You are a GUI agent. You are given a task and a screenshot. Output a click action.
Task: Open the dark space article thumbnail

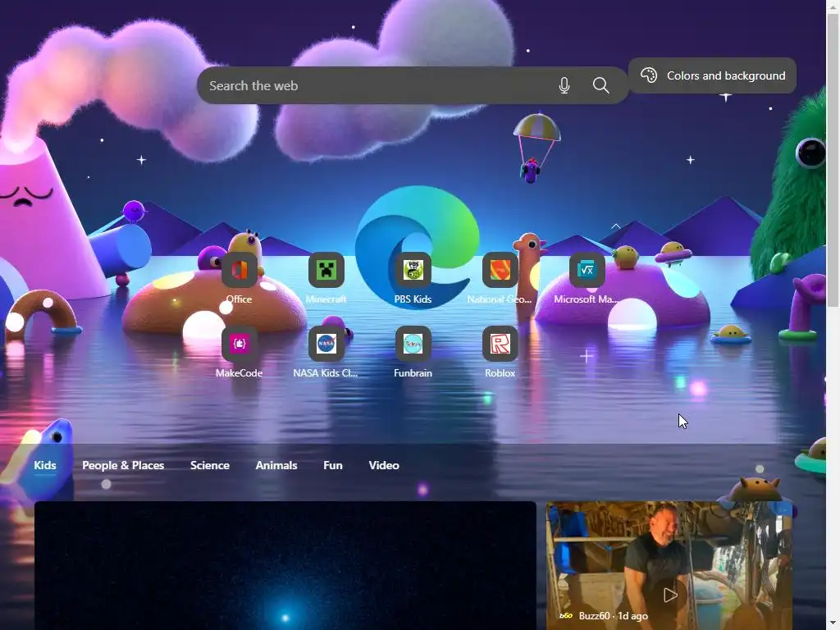285,565
